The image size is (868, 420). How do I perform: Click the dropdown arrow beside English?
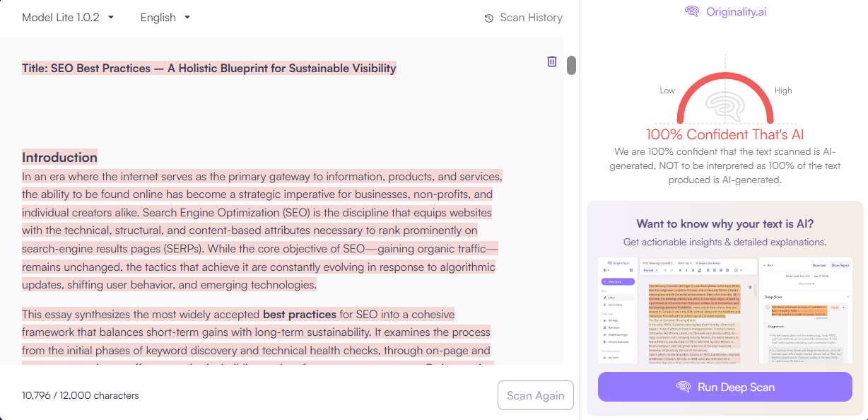(x=187, y=17)
